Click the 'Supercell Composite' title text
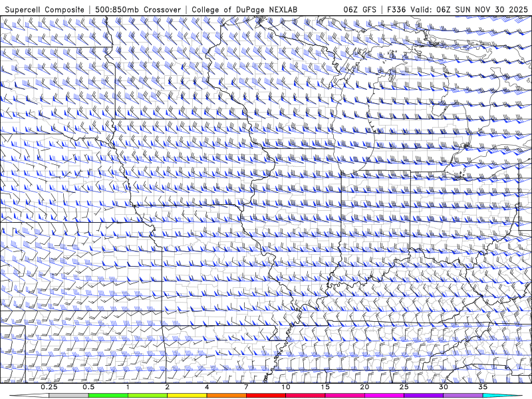532x399 pixels. click(x=45, y=10)
